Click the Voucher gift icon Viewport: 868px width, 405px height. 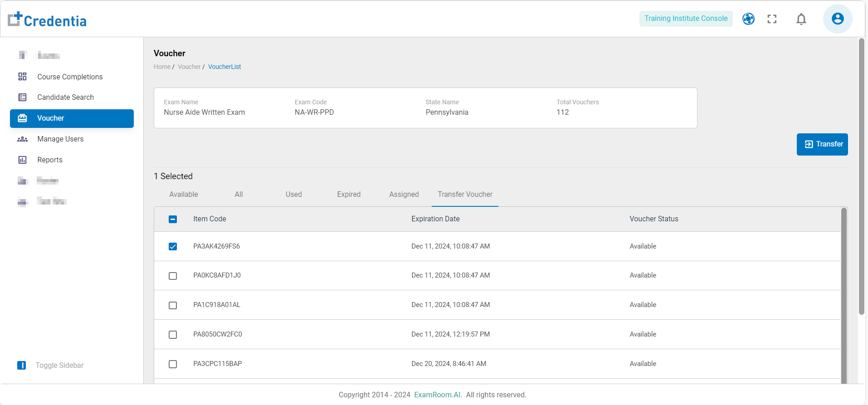tap(22, 118)
